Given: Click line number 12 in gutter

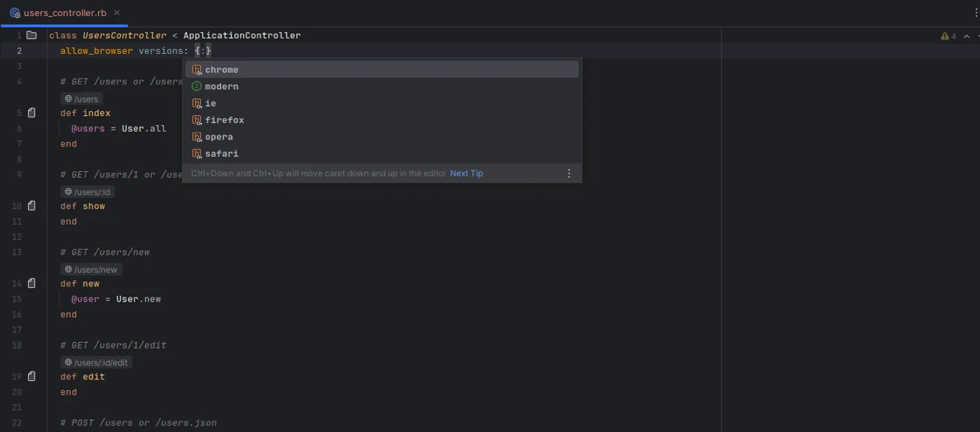Looking at the screenshot, I should pos(17,237).
